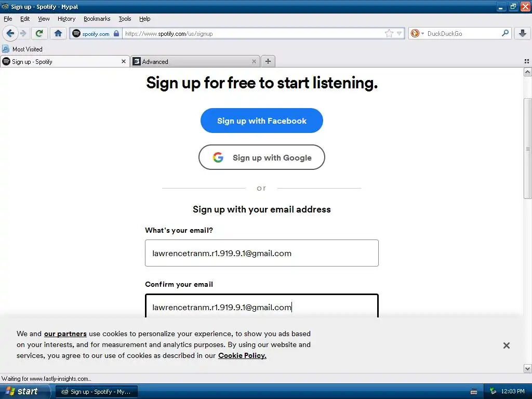Open the Most Visited bookmarks folder

pos(22,49)
